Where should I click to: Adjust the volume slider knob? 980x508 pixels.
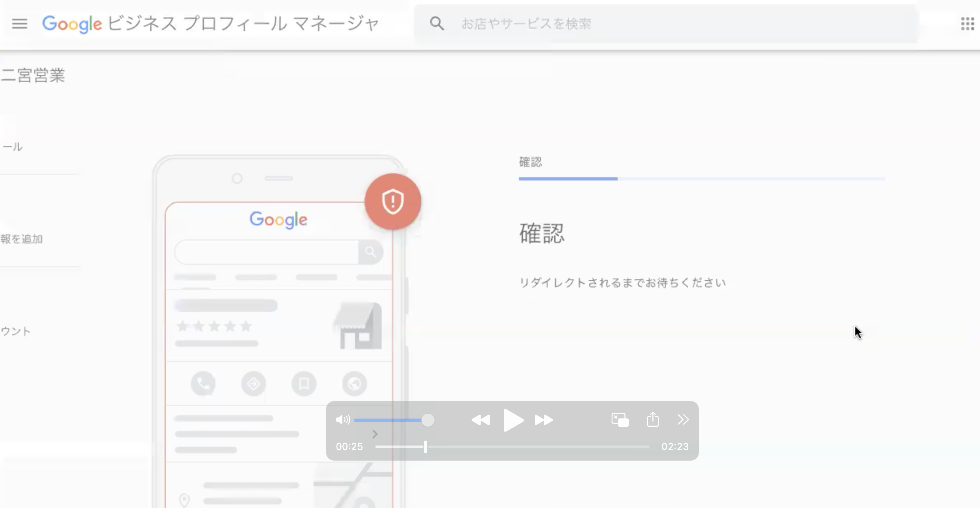[428, 420]
